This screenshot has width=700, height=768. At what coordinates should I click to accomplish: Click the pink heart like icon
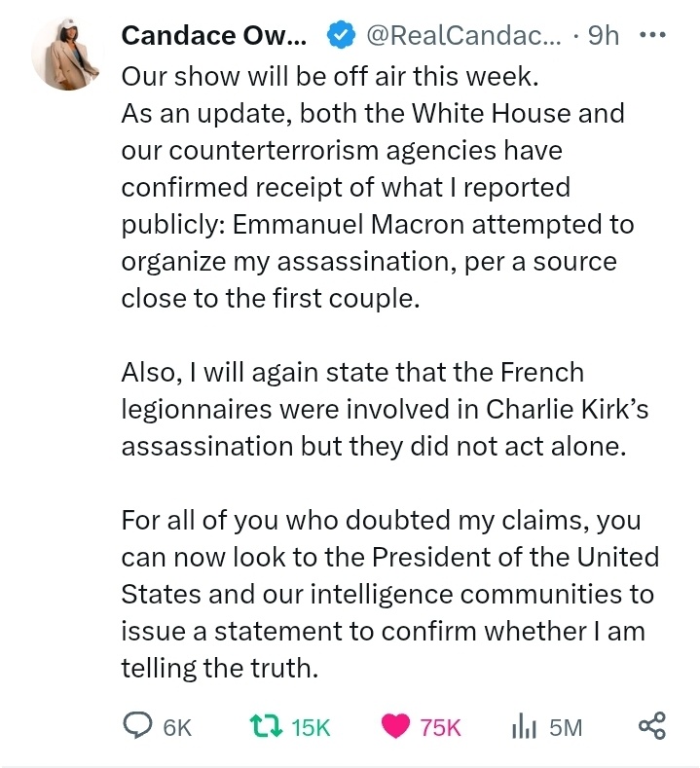pos(395,726)
